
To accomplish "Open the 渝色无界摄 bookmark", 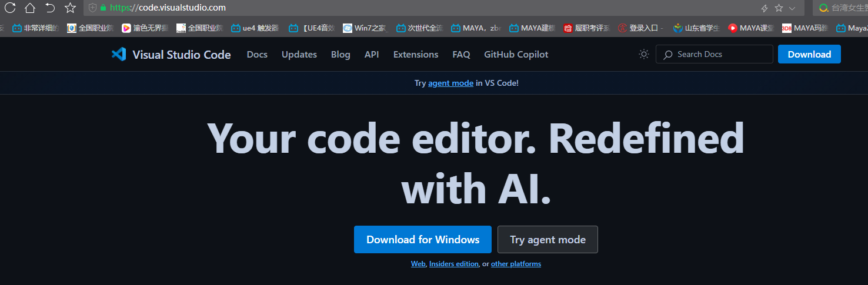I will click(145, 28).
